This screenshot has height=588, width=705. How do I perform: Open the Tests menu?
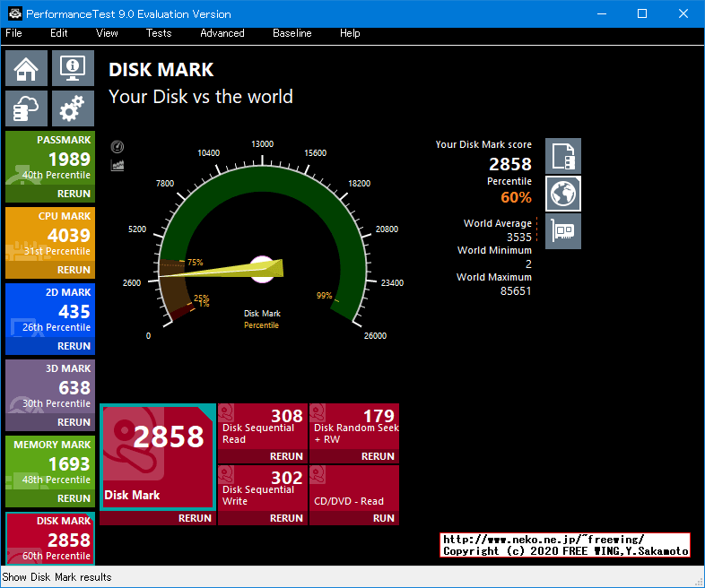pyautogui.click(x=159, y=33)
